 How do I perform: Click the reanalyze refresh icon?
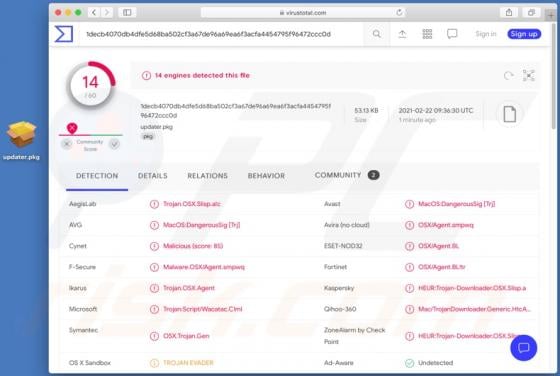pos(509,76)
